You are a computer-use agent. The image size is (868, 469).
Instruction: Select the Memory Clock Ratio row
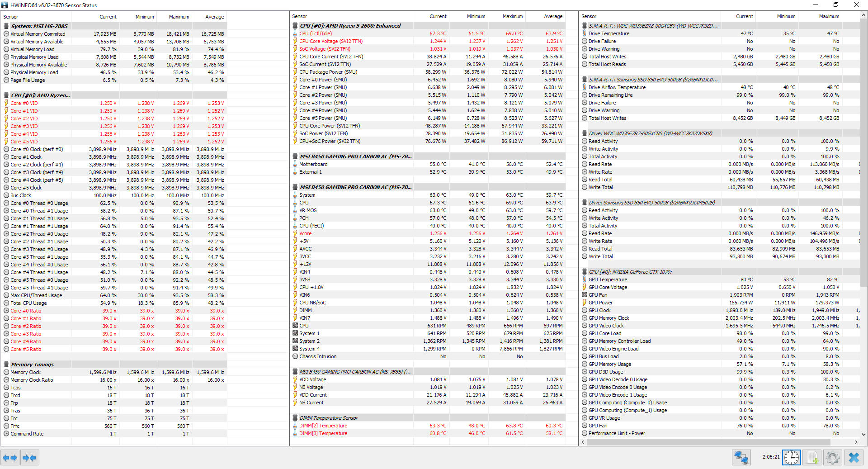[x=114, y=380]
